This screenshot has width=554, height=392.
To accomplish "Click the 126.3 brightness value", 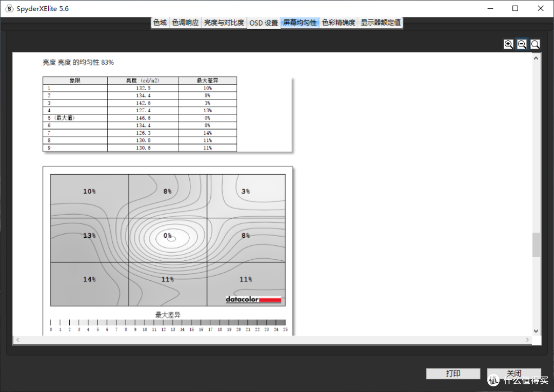I will pyautogui.click(x=143, y=133).
